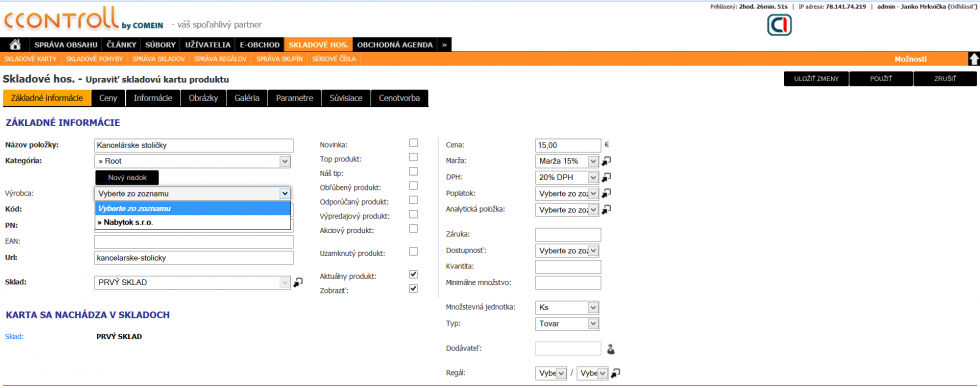Viewport: 980px width, 388px height.
Task: Open the Parametre tab
Action: [x=294, y=99]
